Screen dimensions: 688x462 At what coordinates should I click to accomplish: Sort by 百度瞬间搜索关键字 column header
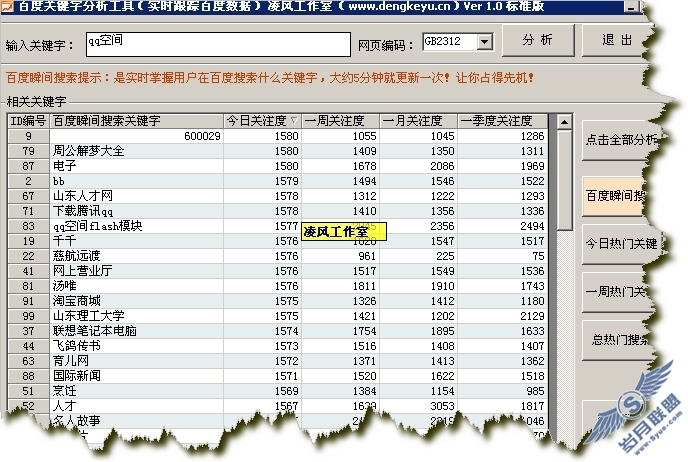136,121
